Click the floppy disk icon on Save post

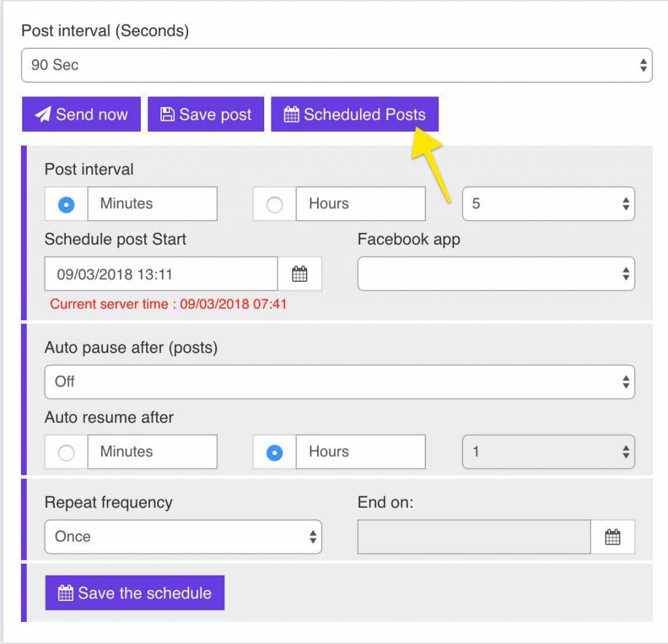click(x=166, y=114)
